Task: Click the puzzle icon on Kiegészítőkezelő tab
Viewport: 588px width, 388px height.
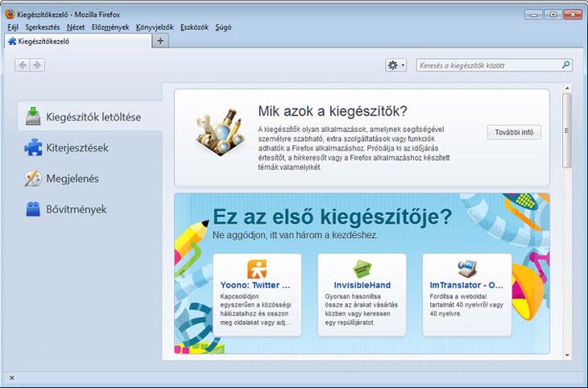Action: (x=12, y=41)
